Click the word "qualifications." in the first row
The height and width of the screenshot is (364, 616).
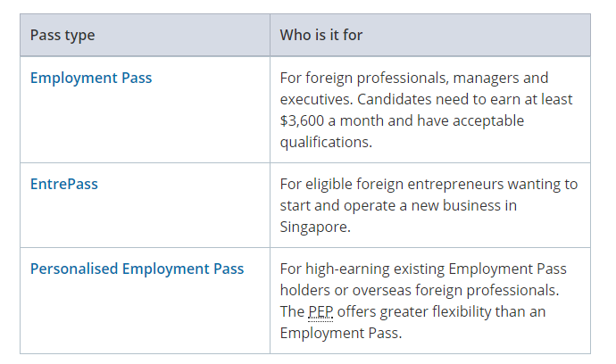(326, 142)
